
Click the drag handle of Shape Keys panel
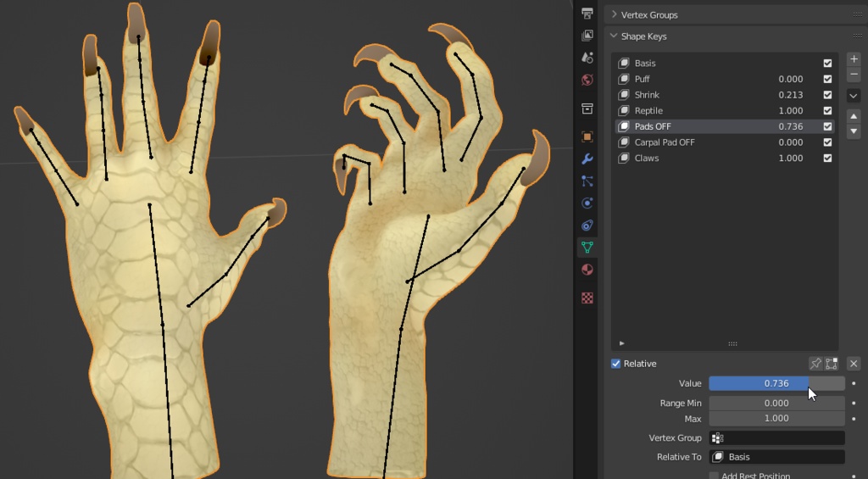[x=857, y=36]
